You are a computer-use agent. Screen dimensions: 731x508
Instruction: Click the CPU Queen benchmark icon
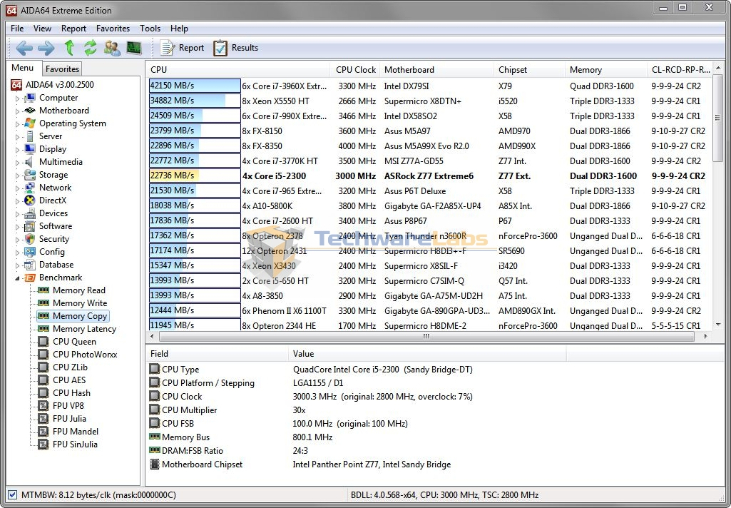click(43, 342)
